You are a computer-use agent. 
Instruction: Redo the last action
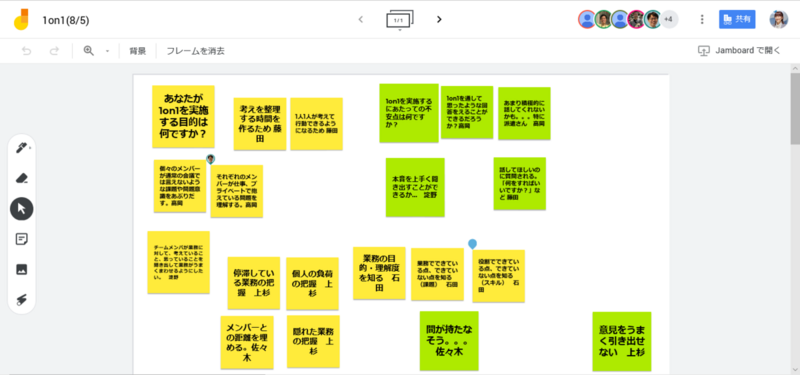(x=54, y=51)
